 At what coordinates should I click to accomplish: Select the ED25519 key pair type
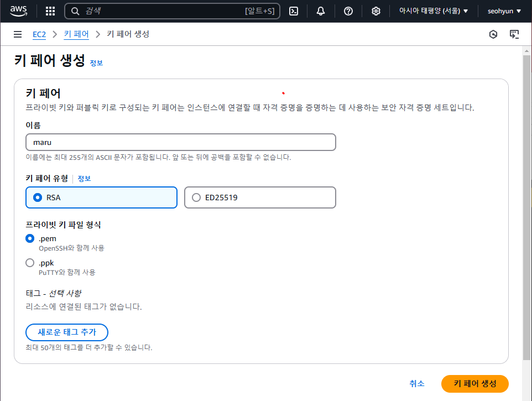click(260, 197)
